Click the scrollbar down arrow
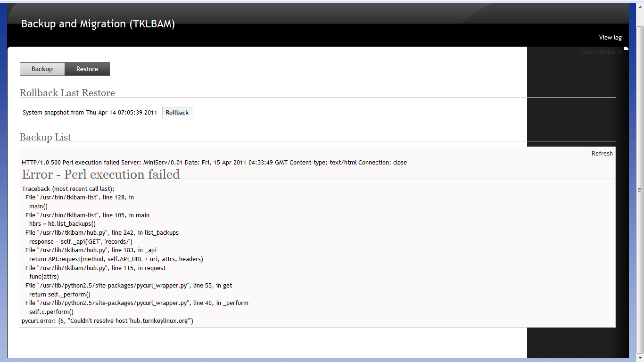This screenshot has height=362, width=644. pos(640,358)
